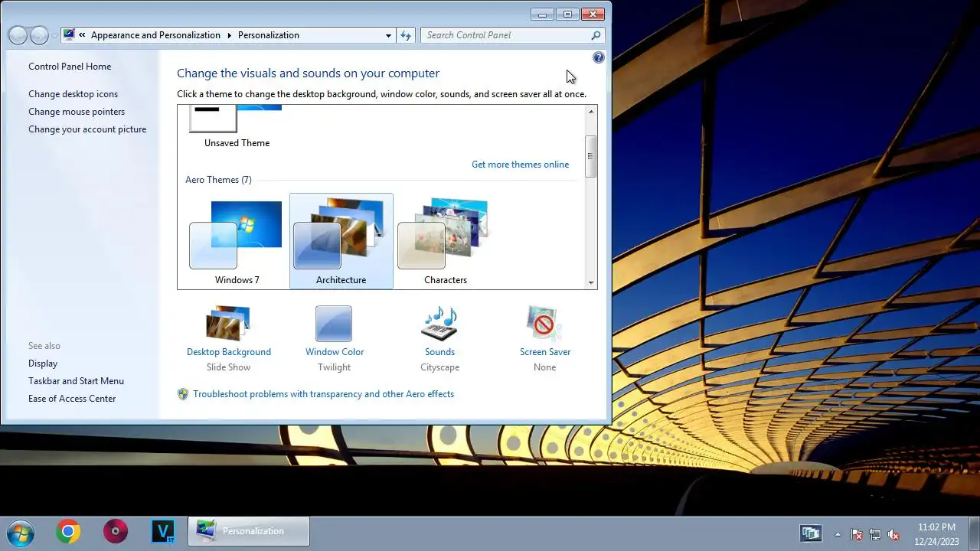Viewport: 980px width, 551px height.
Task: Click the Forward navigation arrow button
Action: pyautogui.click(x=39, y=35)
